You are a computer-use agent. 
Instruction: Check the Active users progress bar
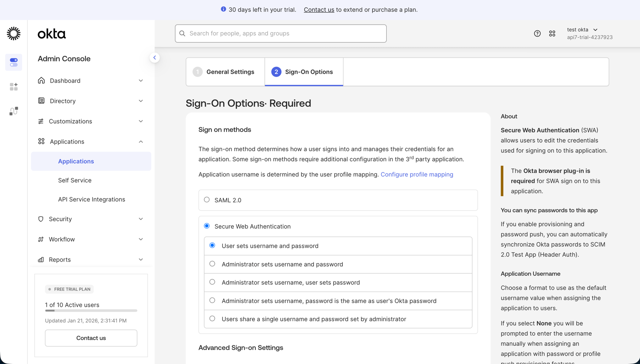(91, 311)
